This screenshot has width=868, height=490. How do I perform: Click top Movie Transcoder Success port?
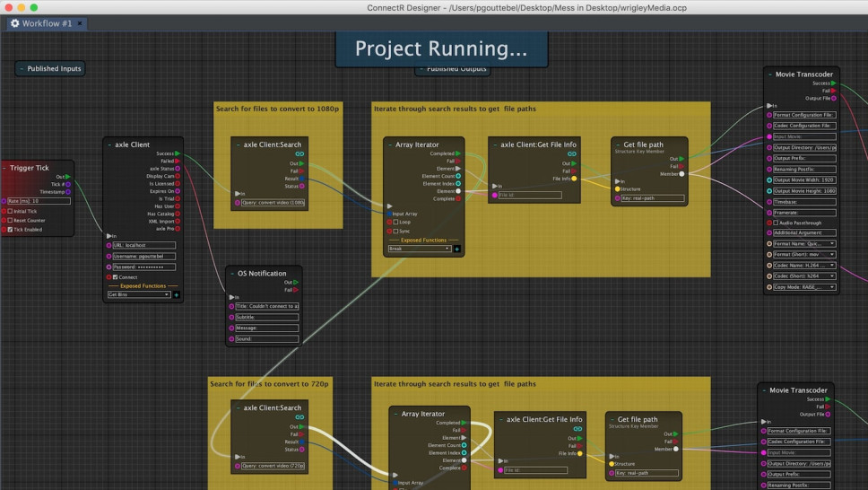pyautogui.click(x=833, y=83)
